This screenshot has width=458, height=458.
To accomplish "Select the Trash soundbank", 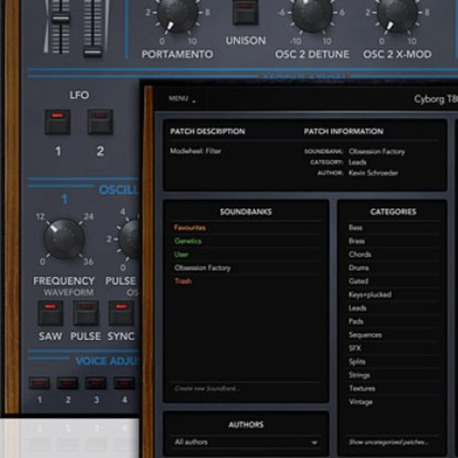I will [x=246, y=281].
